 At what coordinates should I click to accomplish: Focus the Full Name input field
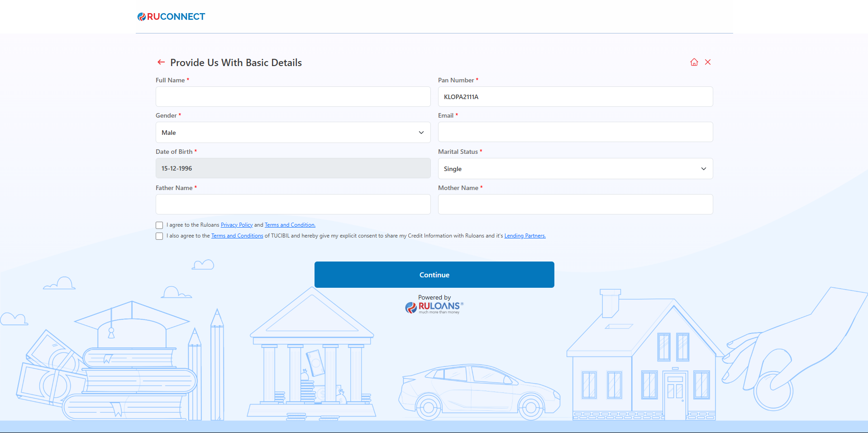click(293, 97)
